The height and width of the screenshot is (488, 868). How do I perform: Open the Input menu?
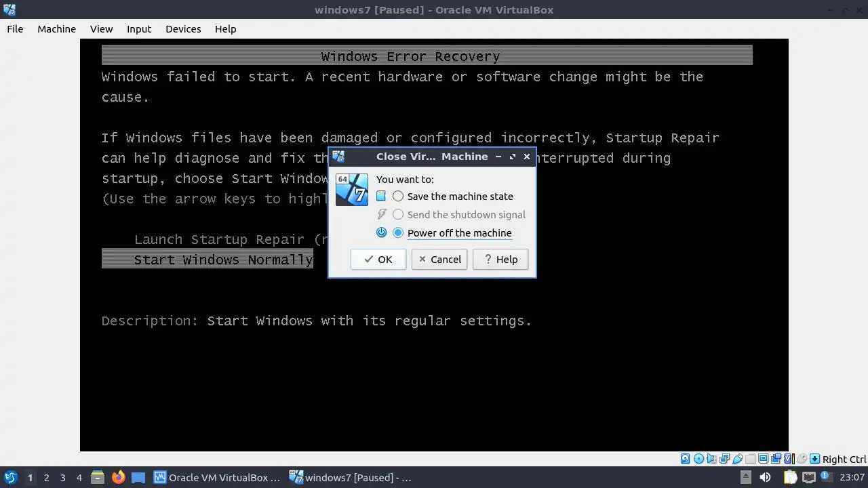pos(139,29)
